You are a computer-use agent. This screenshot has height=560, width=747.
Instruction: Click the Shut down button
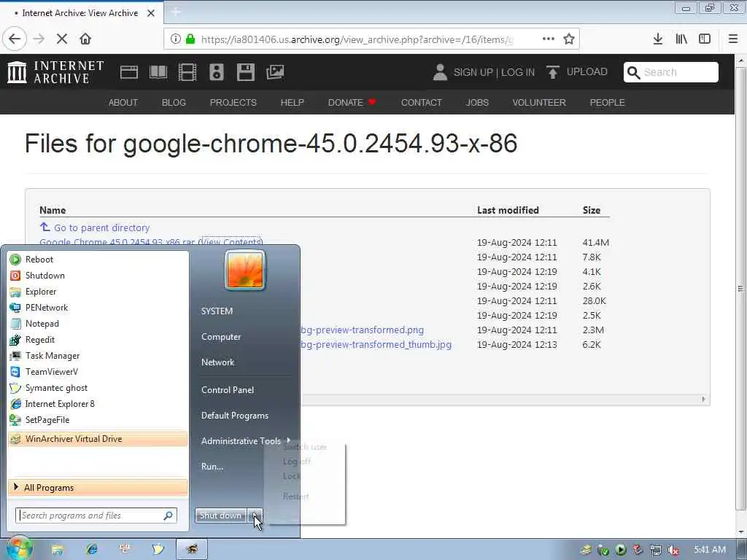(x=220, y=516)
